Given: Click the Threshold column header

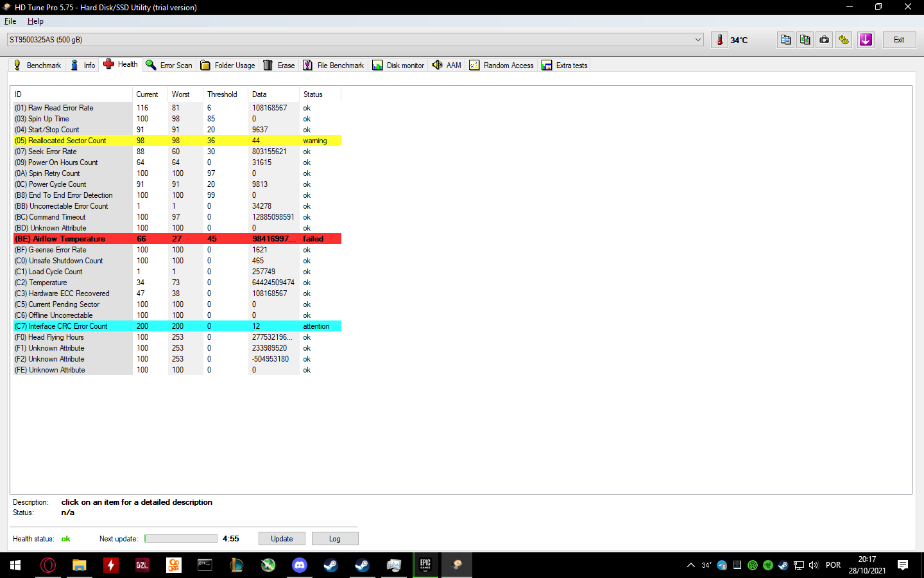Looking at the screenshot, I should [225, 94].
